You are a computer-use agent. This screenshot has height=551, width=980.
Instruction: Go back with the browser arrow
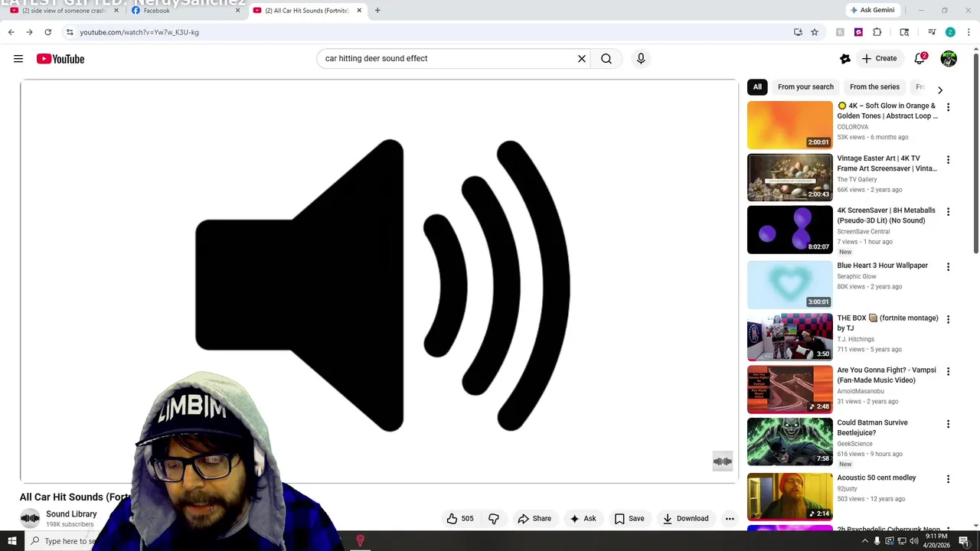click(x=11, y=32)
